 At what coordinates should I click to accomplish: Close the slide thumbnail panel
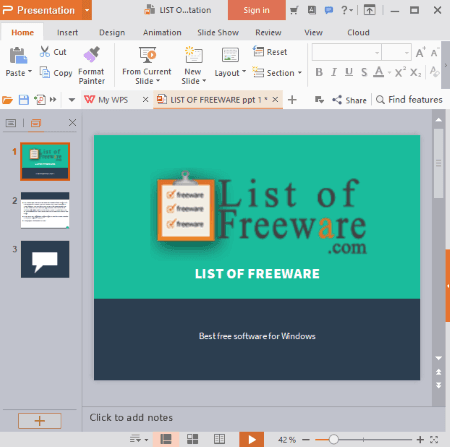click(x=72, y=123)
